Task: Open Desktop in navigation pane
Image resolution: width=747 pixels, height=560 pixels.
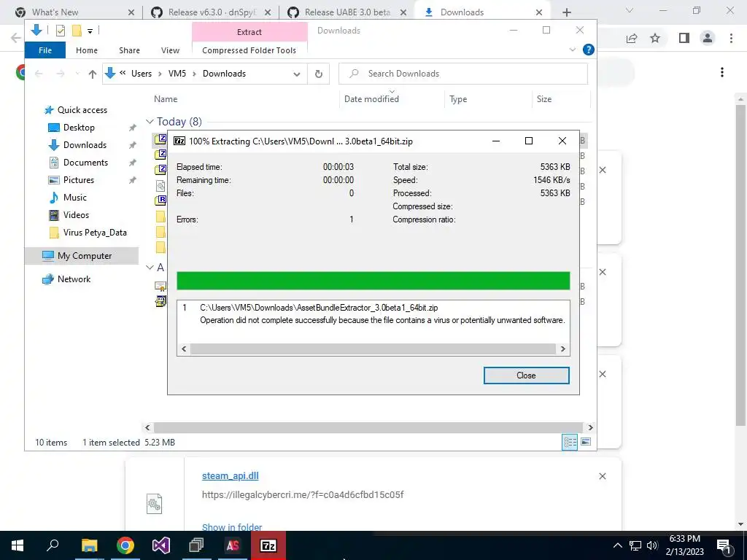Action: (x=79, y=128)
